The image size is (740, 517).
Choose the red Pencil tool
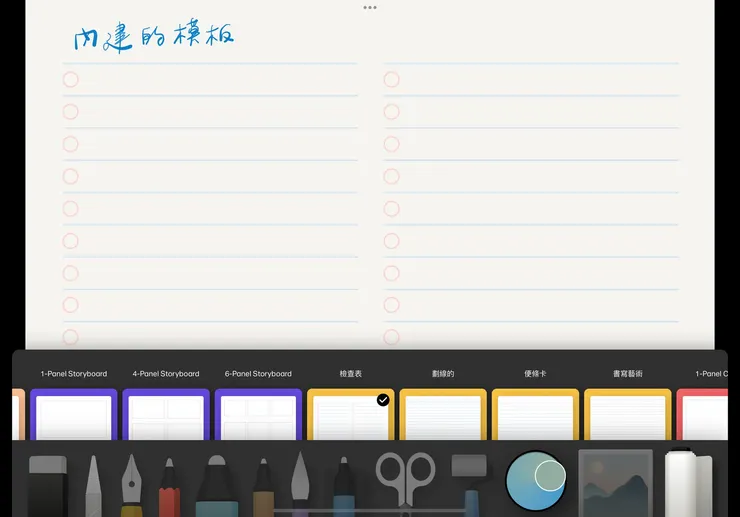169,487
